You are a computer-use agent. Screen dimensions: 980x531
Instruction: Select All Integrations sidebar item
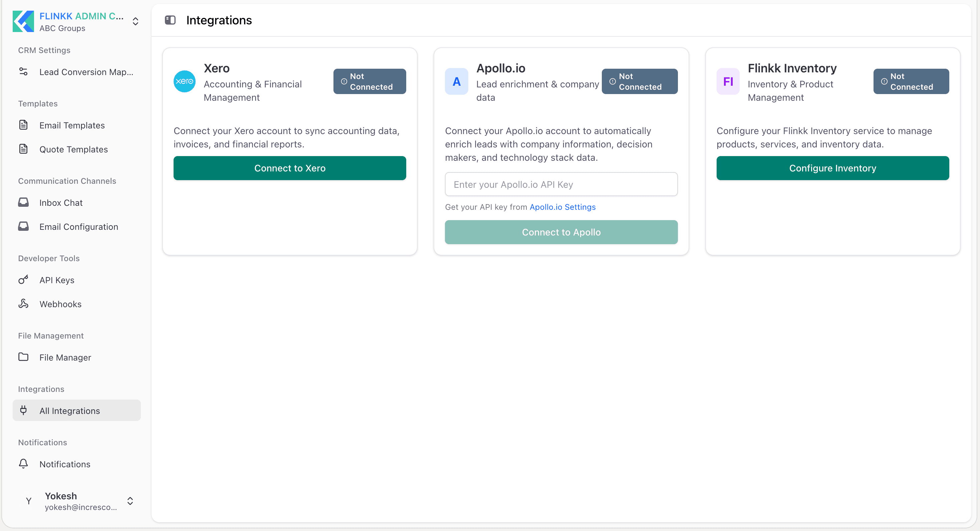coord(76,411)
